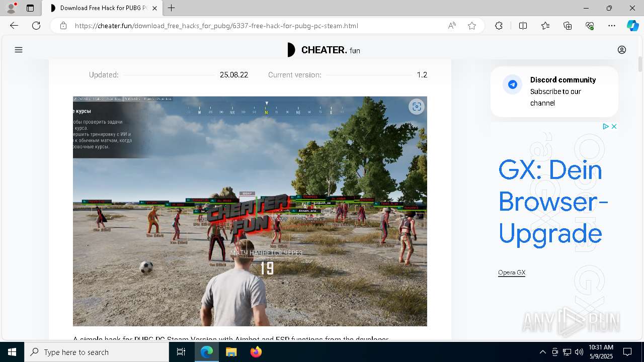Screen dimensions: 644x362
Task: Add this page to favorites
Action: (472, 26)
